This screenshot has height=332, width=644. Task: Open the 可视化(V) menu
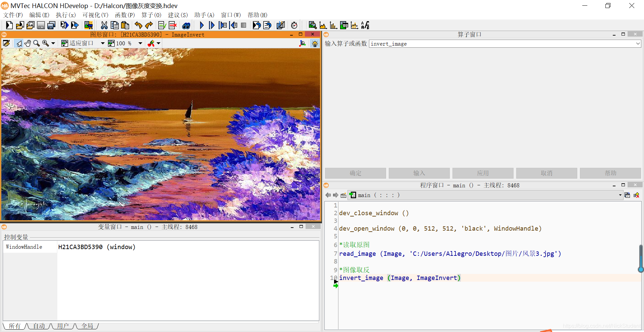(95, 15)
